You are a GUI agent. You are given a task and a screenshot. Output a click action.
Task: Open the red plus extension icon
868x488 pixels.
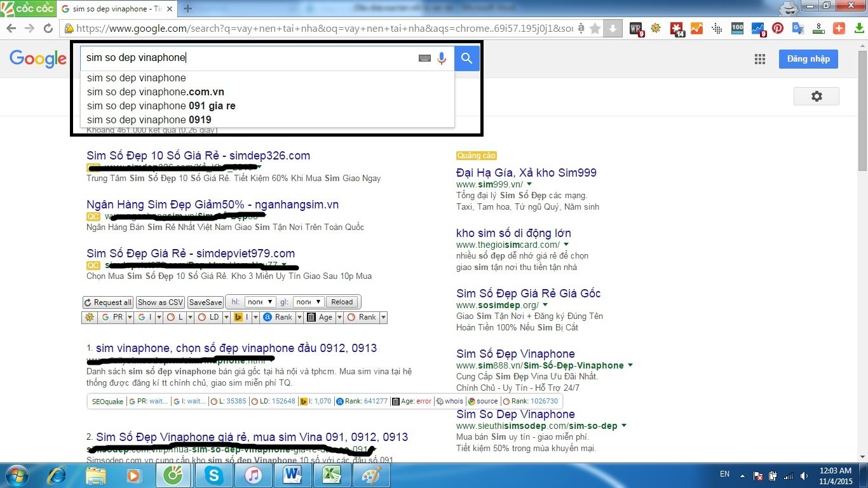tap(839, 29)
